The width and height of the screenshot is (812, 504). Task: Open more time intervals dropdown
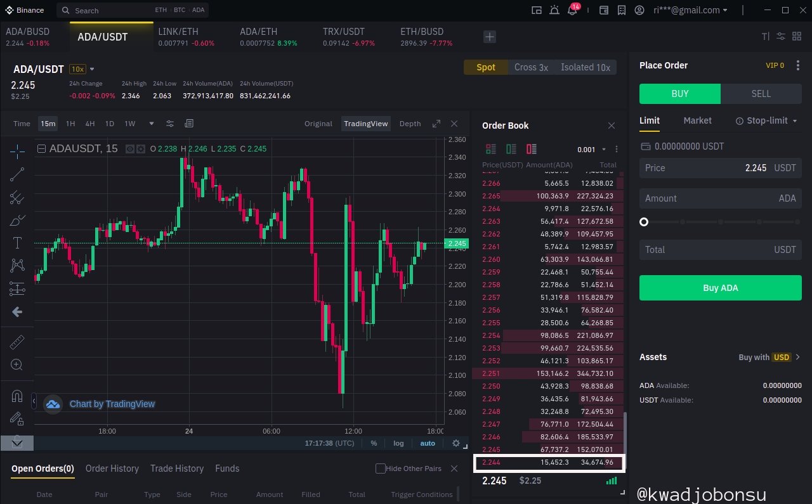pyautogui.click(x=152, y=124)
